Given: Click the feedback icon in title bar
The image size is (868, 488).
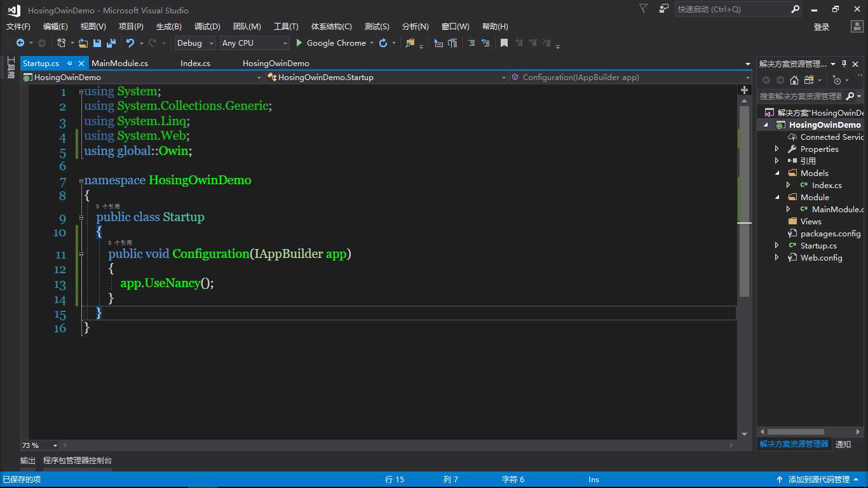Looking at the screenshot, I should click(664, 9).
